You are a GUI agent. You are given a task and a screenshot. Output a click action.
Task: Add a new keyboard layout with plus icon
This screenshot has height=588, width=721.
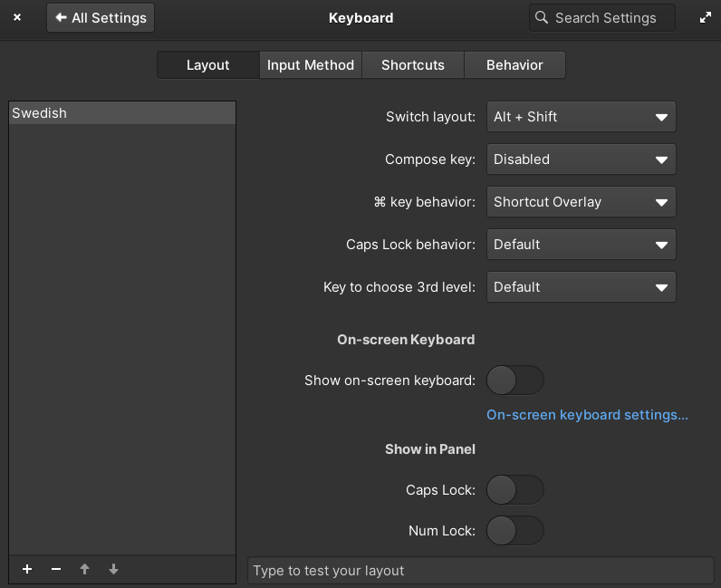pyautogui.click(x=27, y=569)
